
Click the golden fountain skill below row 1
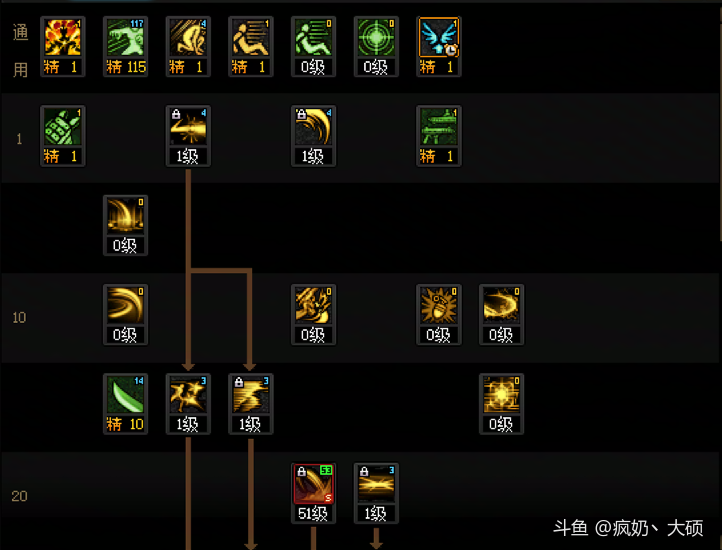[125, 225]
